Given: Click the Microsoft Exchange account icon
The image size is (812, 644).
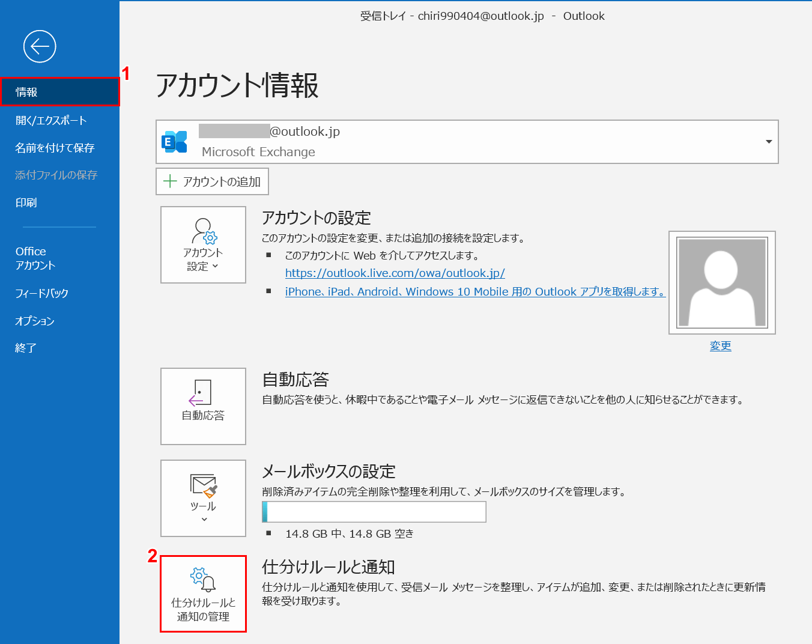Looking at the screenshot, I should pos(174,142).
